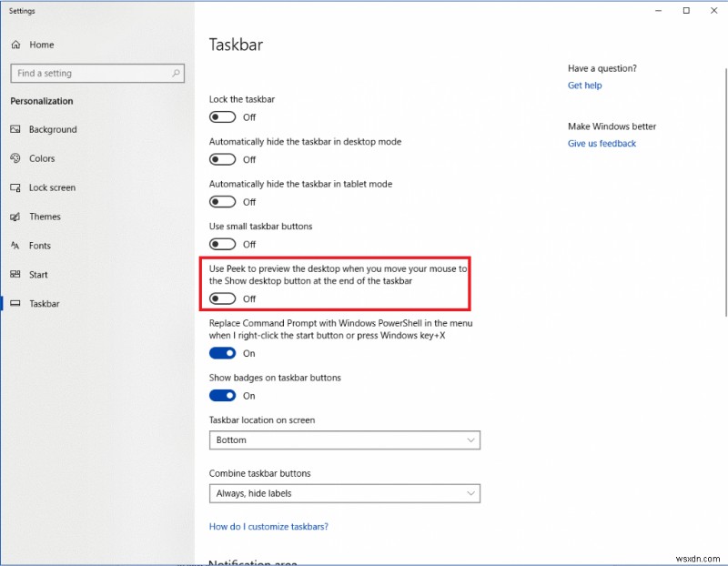Viewport: 728px width, 566px height.
Task: Turn on automatically hide taskbar in desktop mode
Action: click(222, 159)
